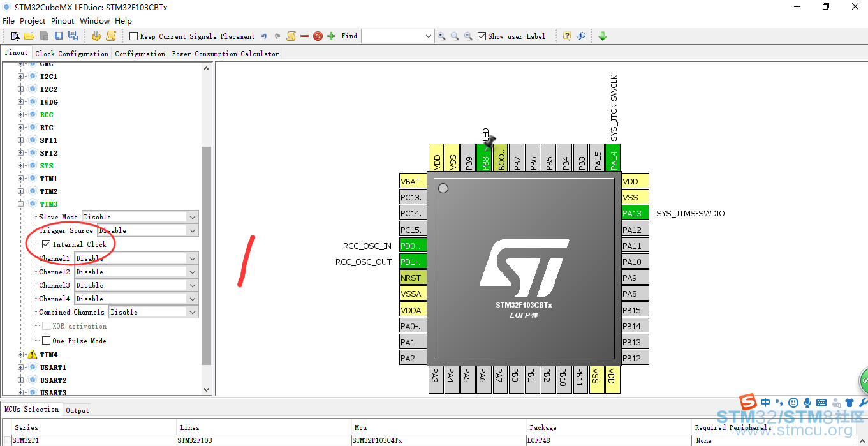Click the Undo arrow in toolbar
Viewport: 868px width, 446px height.
tap(264, 36)
